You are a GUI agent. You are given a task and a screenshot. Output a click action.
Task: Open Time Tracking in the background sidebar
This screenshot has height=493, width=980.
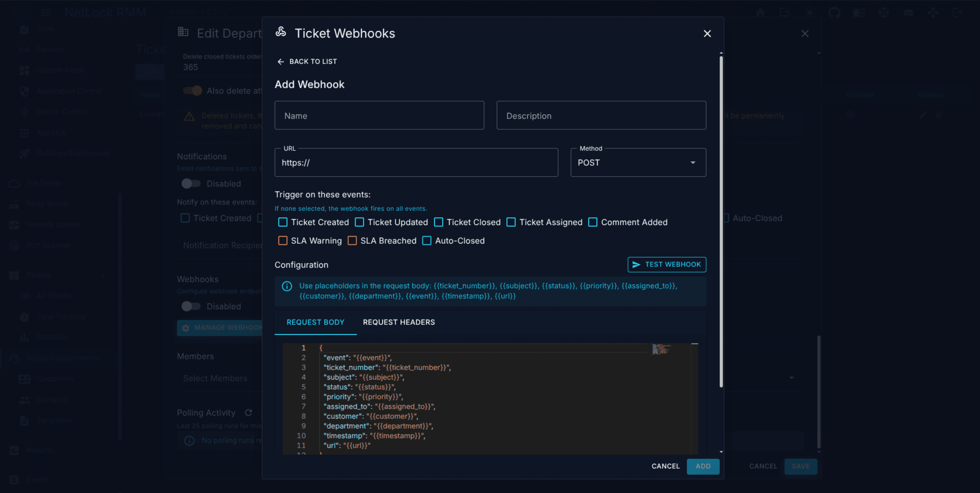tap(61, 317)
